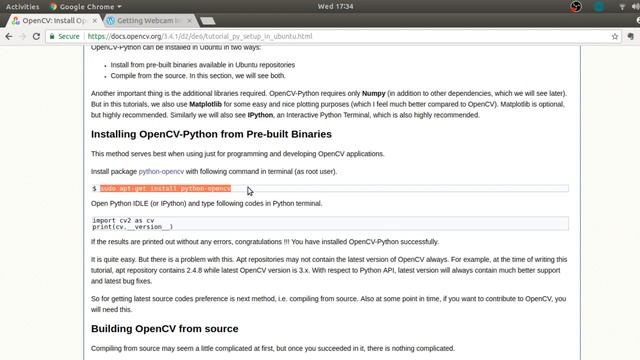Click the highlighted sudo apt-get install command

pyautogui.click(x=165, y=188)
